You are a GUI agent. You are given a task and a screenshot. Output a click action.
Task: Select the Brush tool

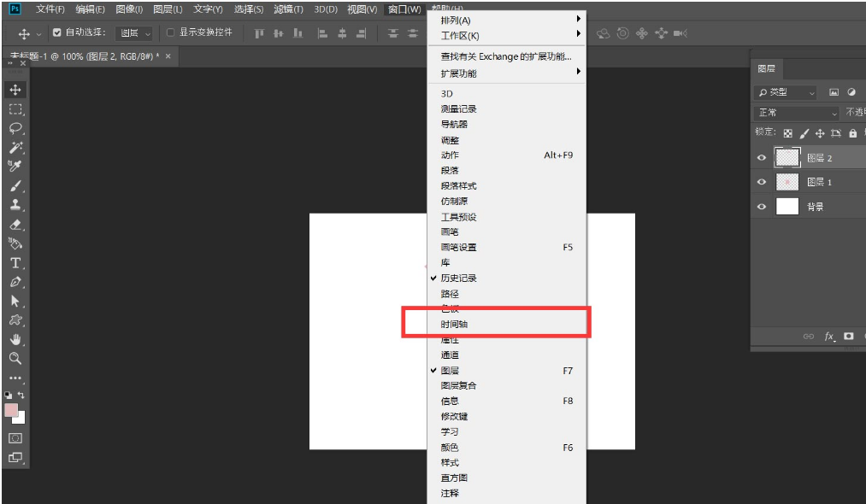coord(15,185)
